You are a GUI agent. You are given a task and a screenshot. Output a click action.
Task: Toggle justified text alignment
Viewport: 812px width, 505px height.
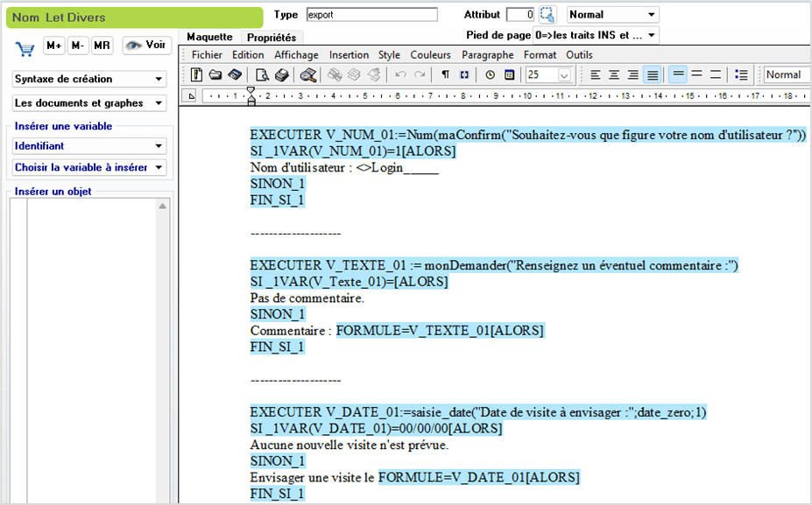[x=653, y=75]
